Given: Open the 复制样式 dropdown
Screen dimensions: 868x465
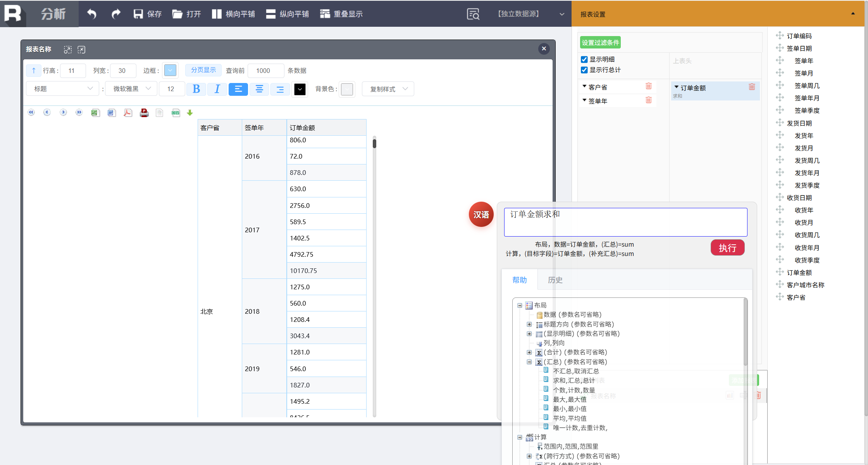Looking at the screenshot, I should [x=388, y=89].
